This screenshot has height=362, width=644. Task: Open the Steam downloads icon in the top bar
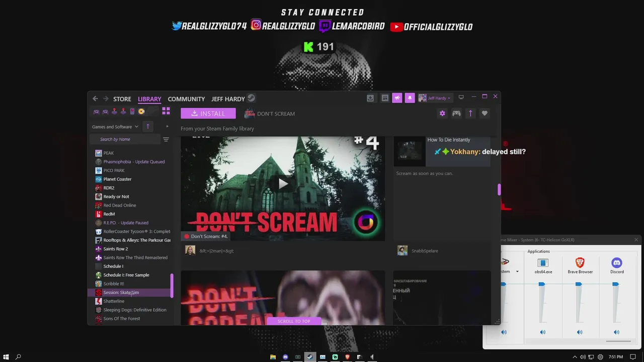[370, 98]
